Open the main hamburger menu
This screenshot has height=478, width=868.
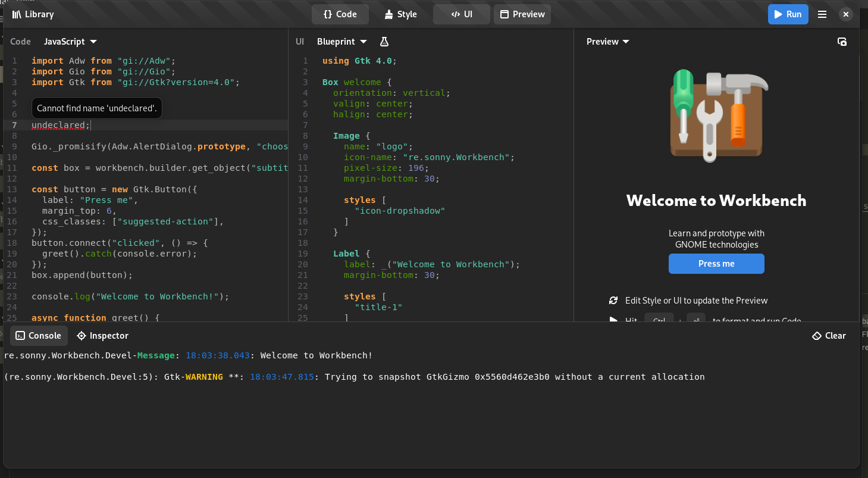[x=822, y=14]
